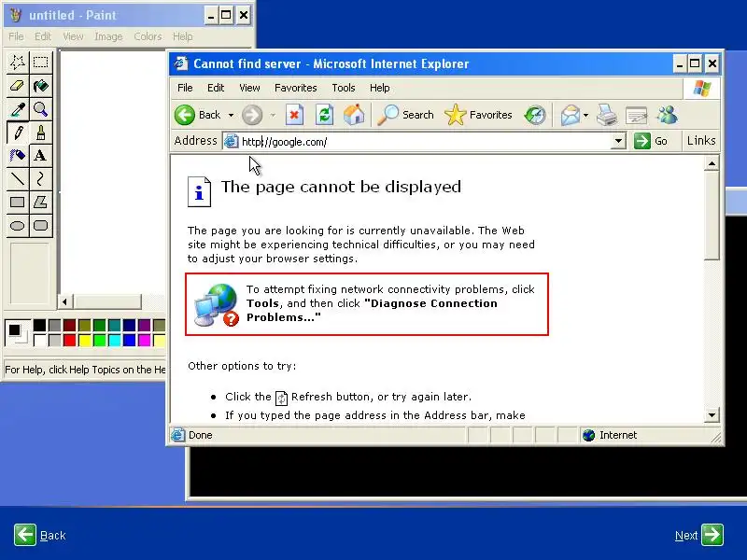Screen dimensions: 747x560
Task: Choose the Eraser tool in Paint
Action: coord(18,86)
